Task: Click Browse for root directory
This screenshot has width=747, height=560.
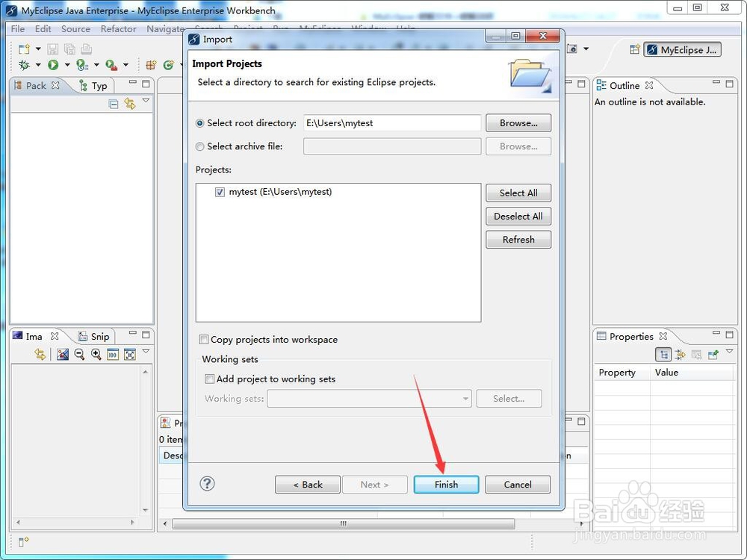Action: [x=518, y=123]
